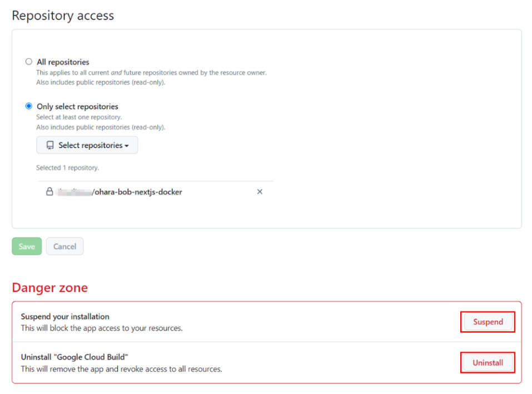Click the blurred owner name before the repository
Image resolution: width=532 pixels, height=394 pixels.
[74, 192]
